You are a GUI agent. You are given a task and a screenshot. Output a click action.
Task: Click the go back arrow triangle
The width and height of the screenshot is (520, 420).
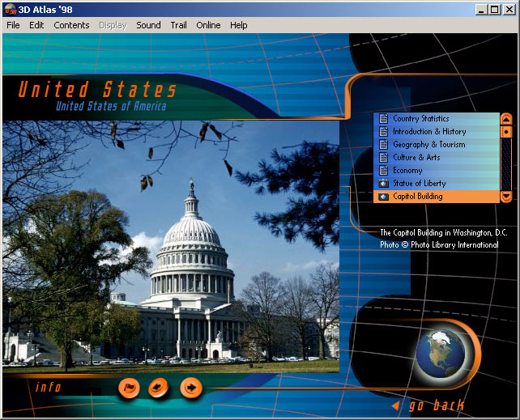(x=395, y=405)
